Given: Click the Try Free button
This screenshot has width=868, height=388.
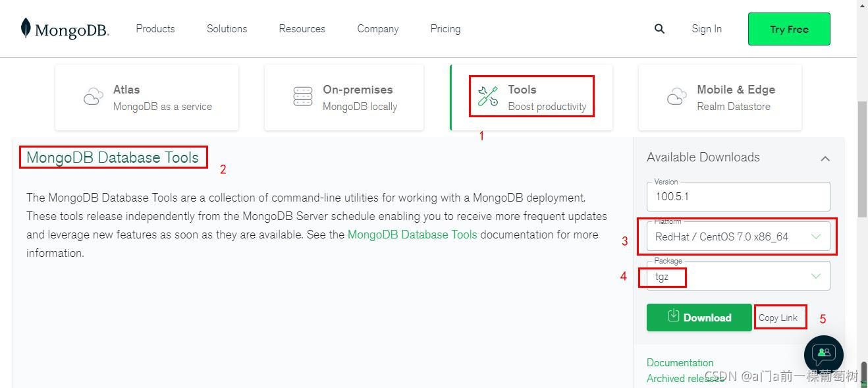Looking at the screenshot, I should click(x=789, y=29).
